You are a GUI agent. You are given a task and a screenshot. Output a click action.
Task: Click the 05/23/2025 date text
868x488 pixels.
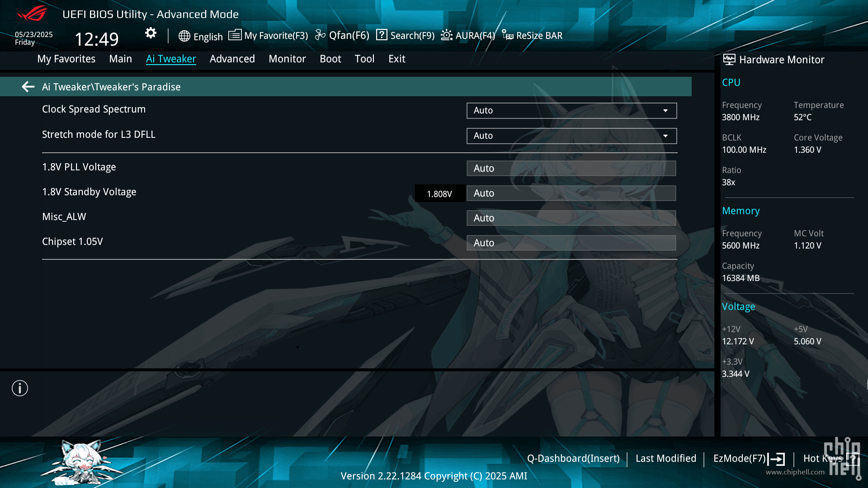[x=33, y=34]
